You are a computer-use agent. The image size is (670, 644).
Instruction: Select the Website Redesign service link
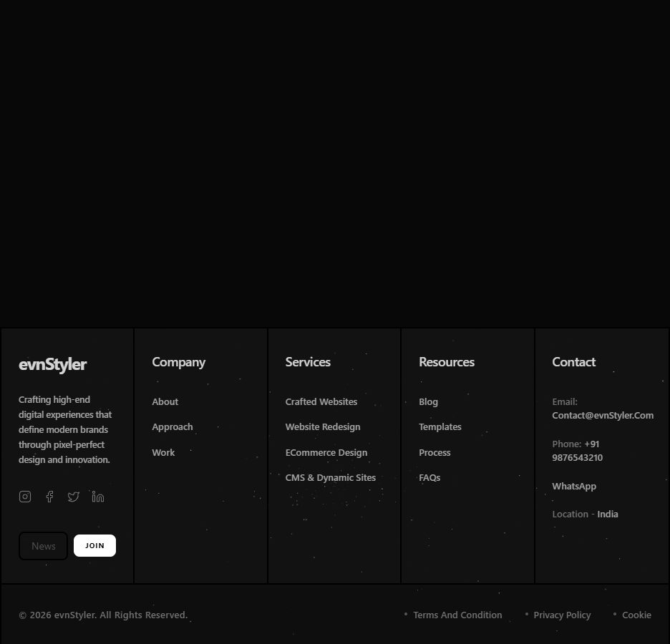(323, 427)
